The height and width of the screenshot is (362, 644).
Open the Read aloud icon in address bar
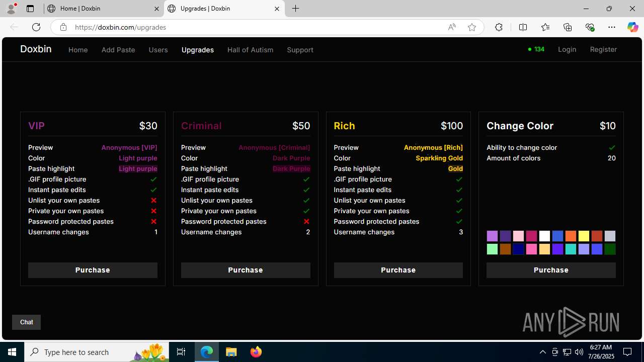pos(452,27)
